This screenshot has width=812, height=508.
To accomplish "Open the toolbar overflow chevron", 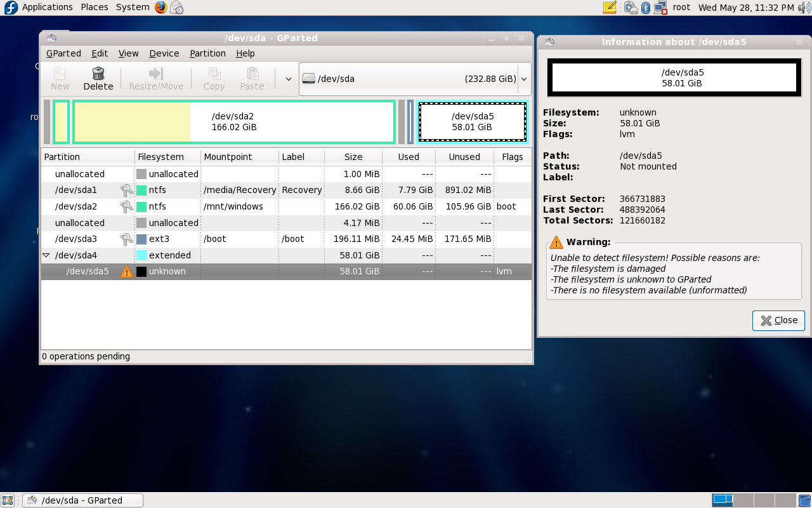I will (x=288, y=79).
